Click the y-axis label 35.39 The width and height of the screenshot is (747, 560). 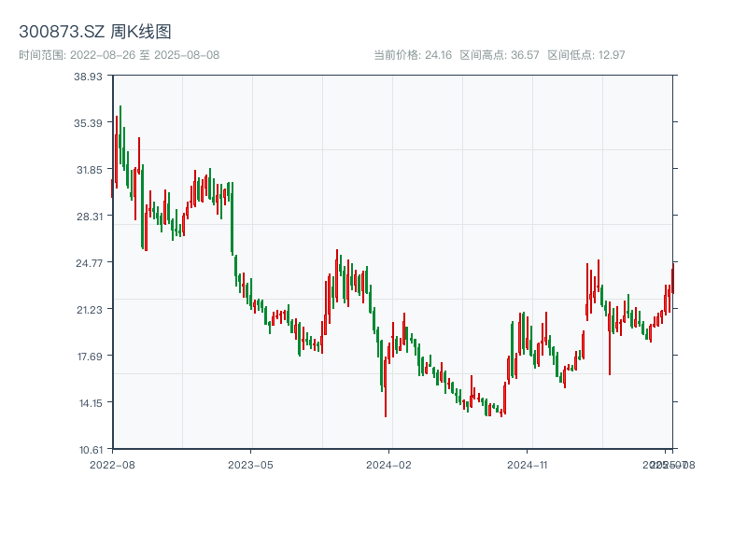coord(88,123)
